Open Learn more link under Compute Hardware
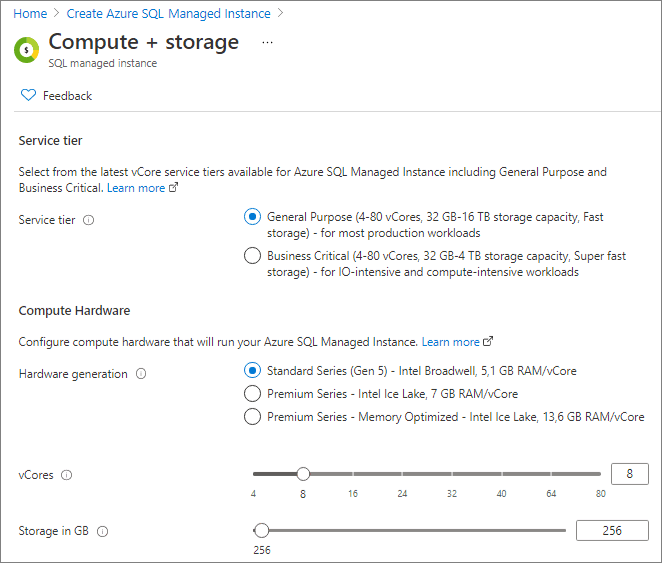Viewport: 662px width, 563px height. point(450,342)
